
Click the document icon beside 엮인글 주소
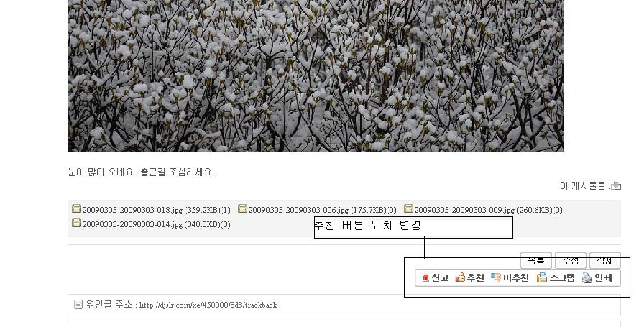(x=78, y=305)
